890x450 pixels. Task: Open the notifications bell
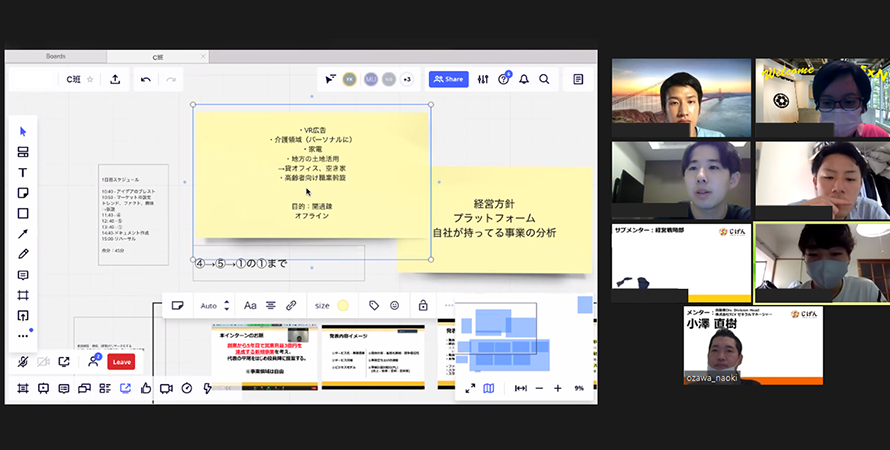pos(523,79)
